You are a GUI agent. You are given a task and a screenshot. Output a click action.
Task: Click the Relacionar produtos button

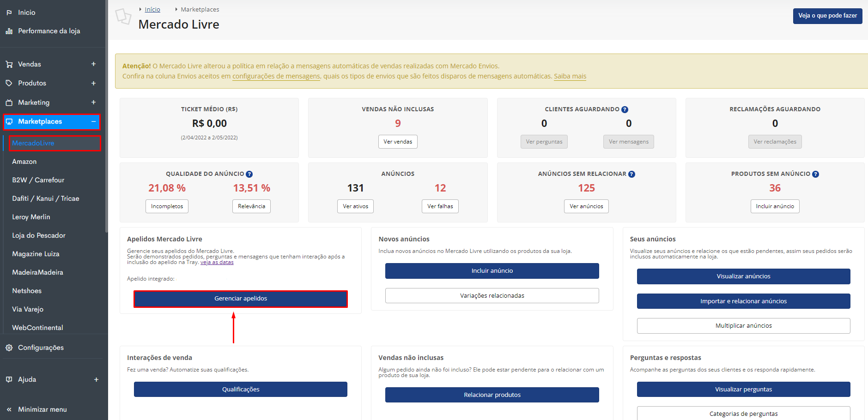492,395
